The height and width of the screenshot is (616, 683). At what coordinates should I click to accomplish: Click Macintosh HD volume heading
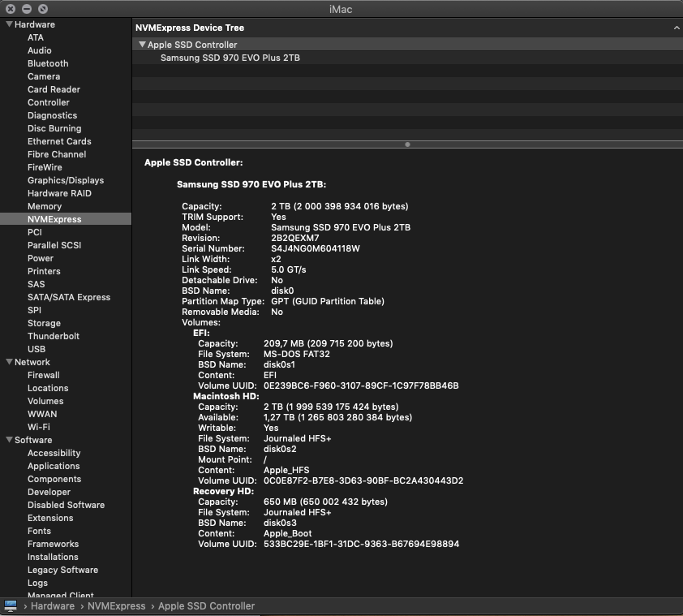[226, 396]
